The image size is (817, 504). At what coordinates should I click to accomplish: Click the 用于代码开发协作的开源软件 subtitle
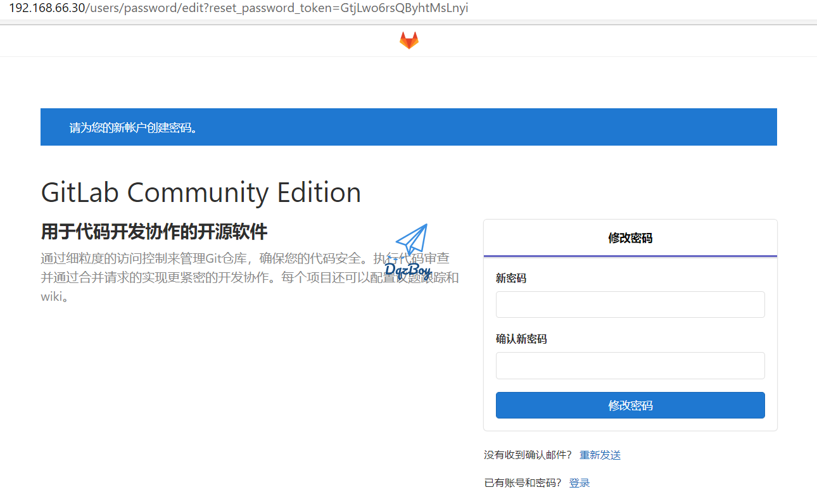tap(154, 232)
